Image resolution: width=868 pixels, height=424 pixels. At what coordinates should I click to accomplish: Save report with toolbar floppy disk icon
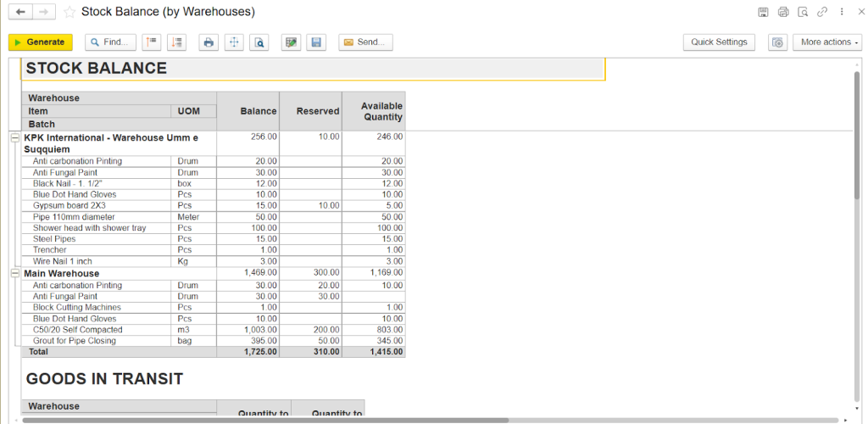tap(316, 42)
